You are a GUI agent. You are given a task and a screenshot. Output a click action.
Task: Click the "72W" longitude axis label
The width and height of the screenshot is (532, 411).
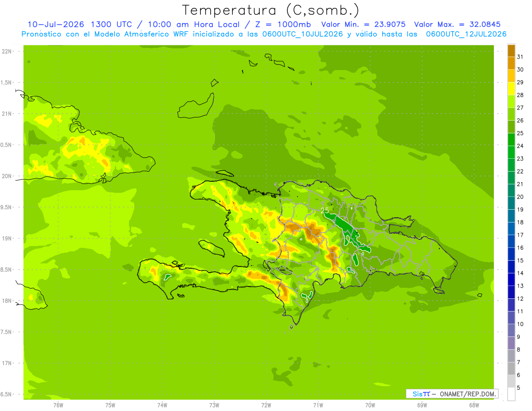tap(266, 405)
